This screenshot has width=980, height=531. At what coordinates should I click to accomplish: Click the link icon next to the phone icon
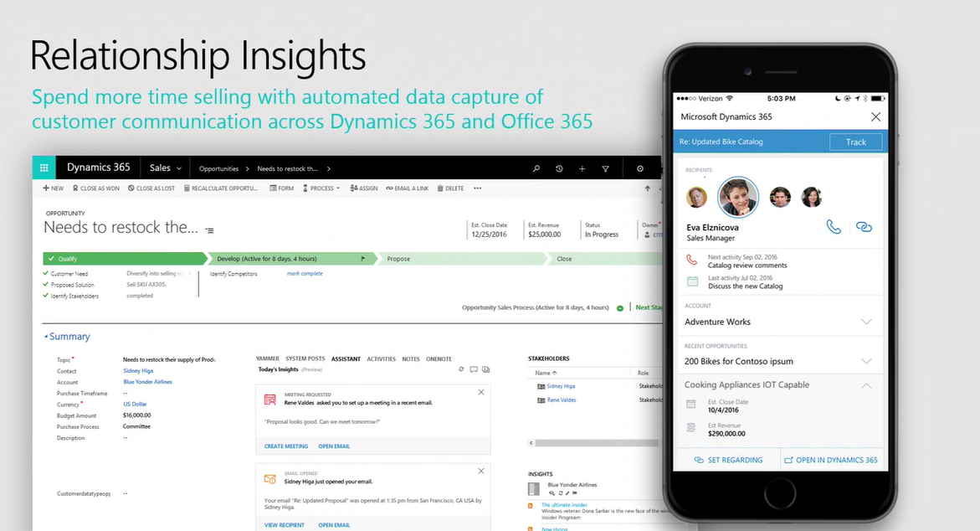864,226
